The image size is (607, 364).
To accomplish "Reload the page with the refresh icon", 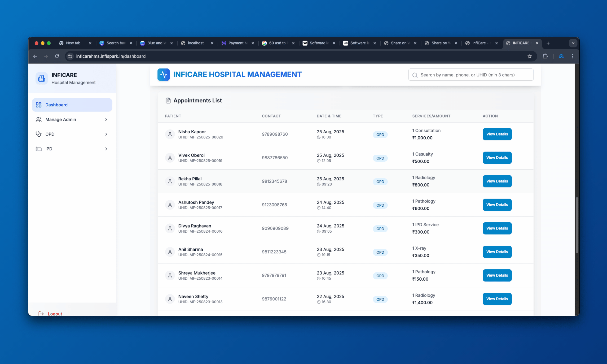I will [57, 56].
